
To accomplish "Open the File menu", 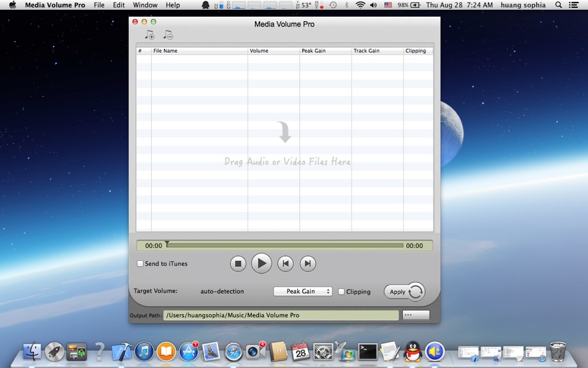I will pyautogui.click(x=99, y=5).
